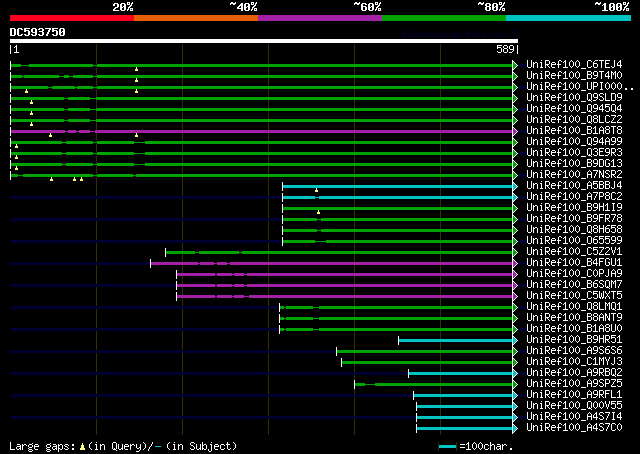Click the yellow gap marker under B9H1I9 bar
This screenshot has height=454, width=640.
(318, 212)
